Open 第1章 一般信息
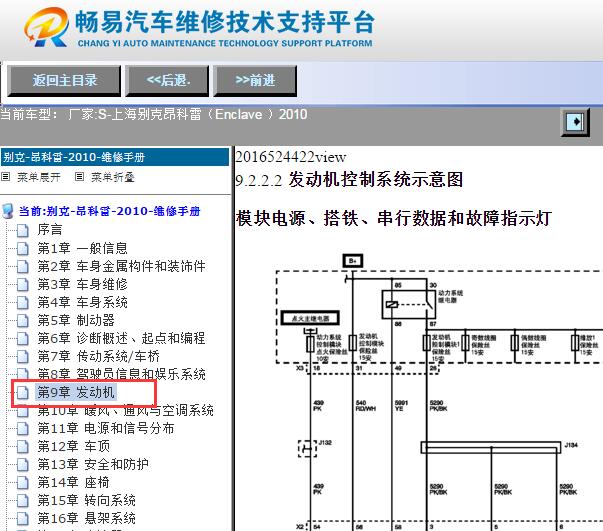Image resolution: width=603 pixels, height=531 pixels. [82, 248]
